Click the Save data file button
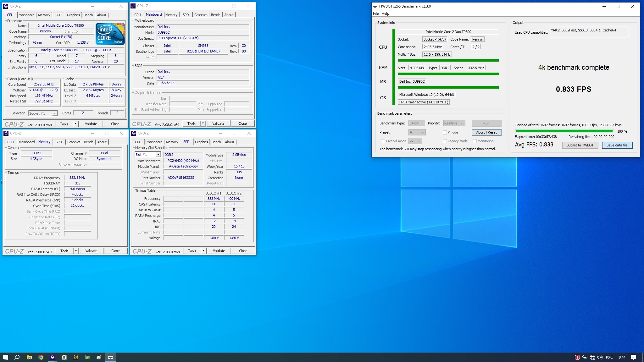 (x=617, y=145)
